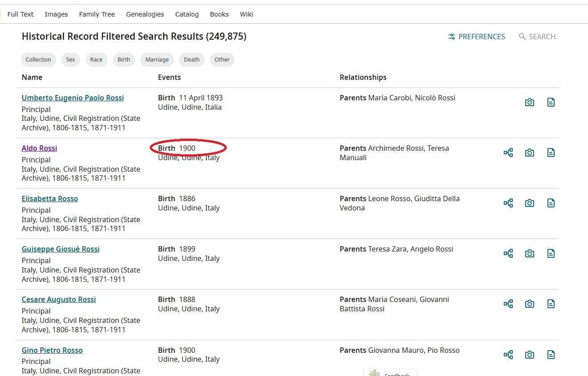Select parents Teresa Zara, Angelo Rossi text

pyautogui.click(x=396, y=249)
